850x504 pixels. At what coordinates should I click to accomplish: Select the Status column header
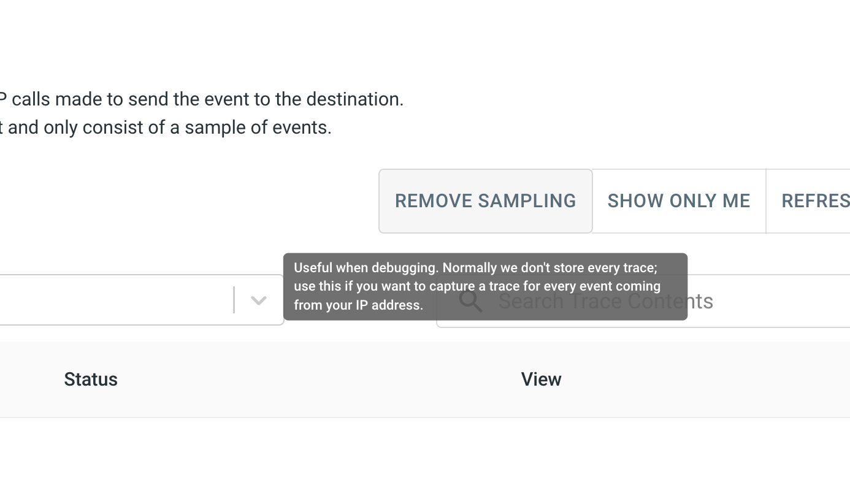pos(91,380)
